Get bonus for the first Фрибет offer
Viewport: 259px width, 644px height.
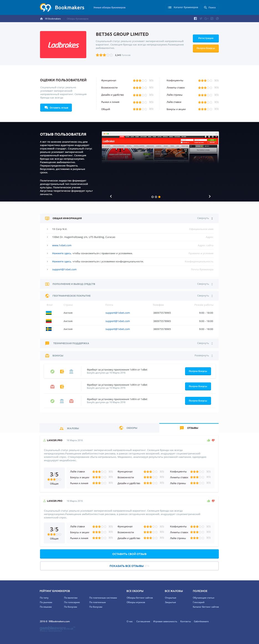[198, 371]
